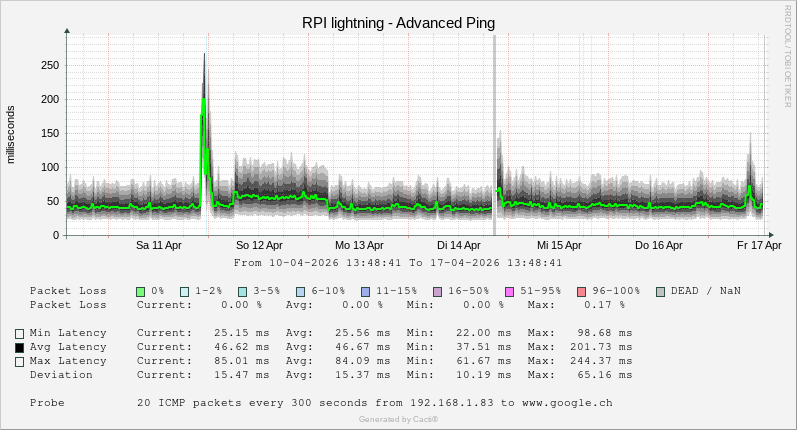Click the Di 14 Apr x-axis label
797x430 pixels.
(459, 245)
